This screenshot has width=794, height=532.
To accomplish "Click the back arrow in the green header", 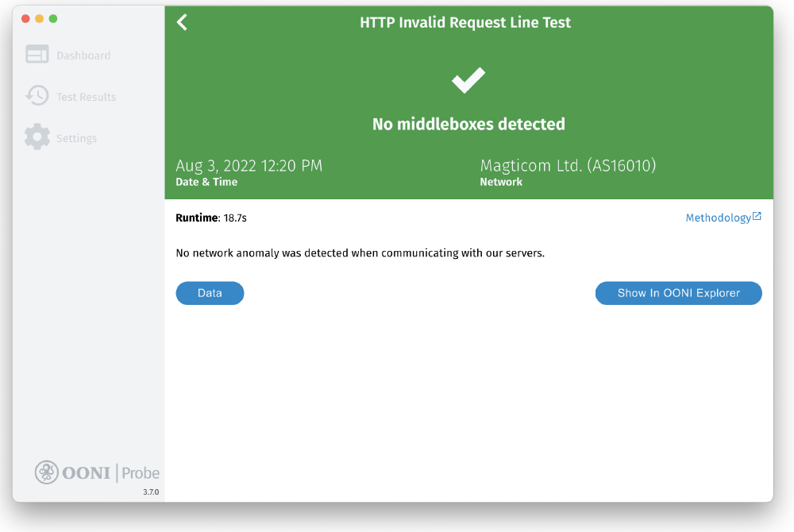I will [x=181, y=22].
